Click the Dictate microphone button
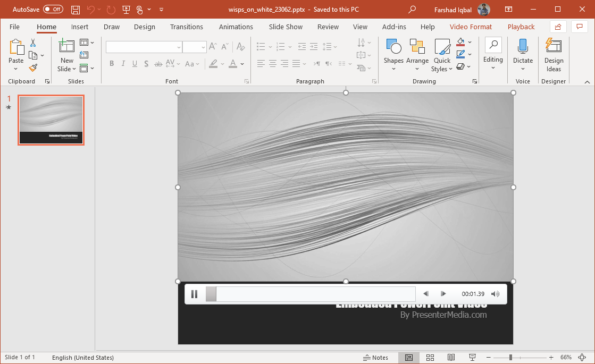 (x=523, y=55)
